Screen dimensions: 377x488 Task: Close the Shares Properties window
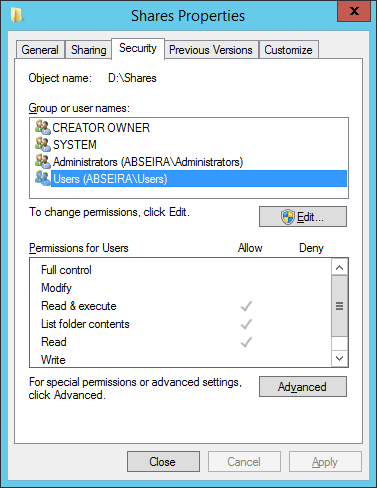pos(354,11)
